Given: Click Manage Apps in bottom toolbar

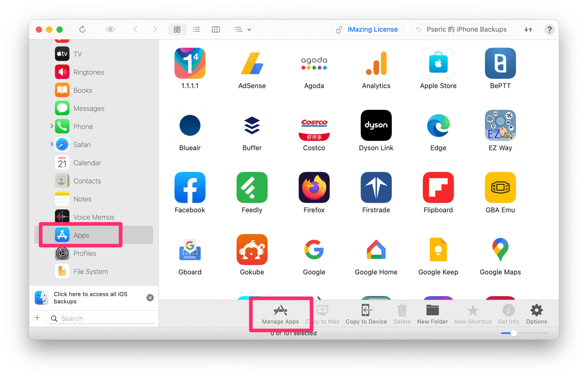Looking at the screenshot, I should (280, 315).
